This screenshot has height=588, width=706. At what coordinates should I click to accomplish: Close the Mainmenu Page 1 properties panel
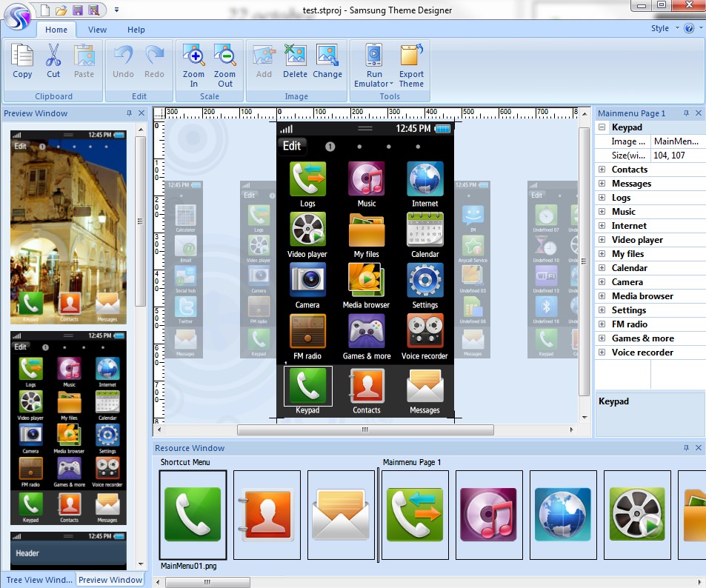(x=699, y=113)
